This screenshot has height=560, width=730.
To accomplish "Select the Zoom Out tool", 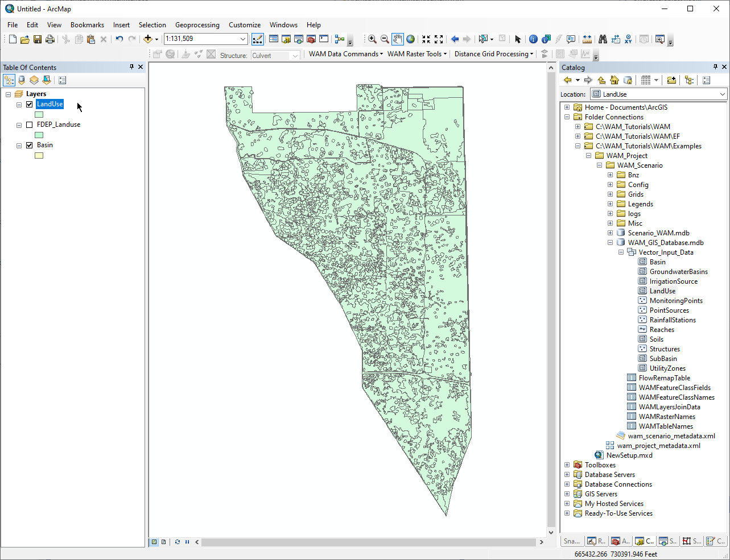I will tap(385, 39).
